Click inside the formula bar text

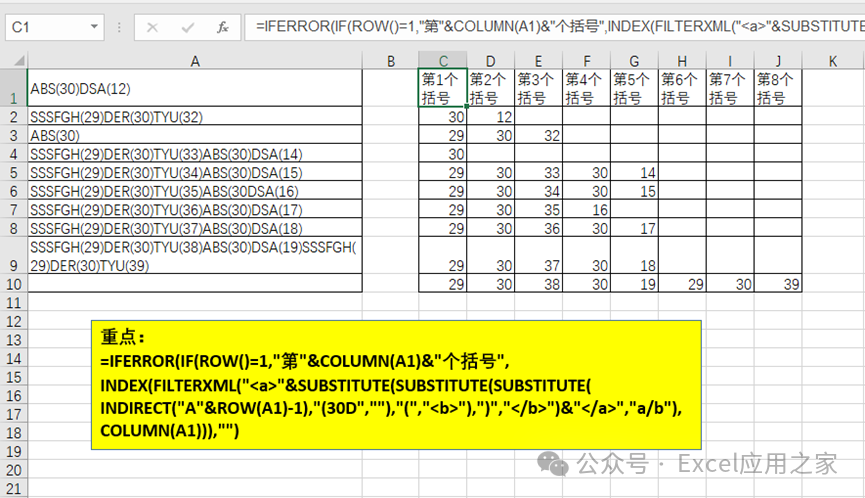pos(554,26)
